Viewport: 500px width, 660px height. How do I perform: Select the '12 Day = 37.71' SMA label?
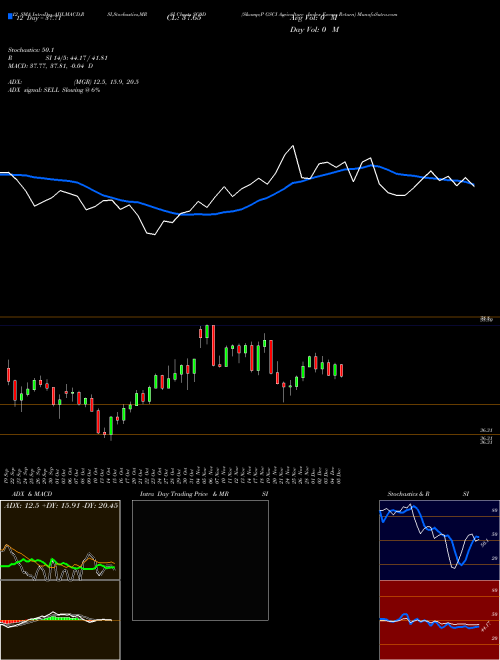38,19
